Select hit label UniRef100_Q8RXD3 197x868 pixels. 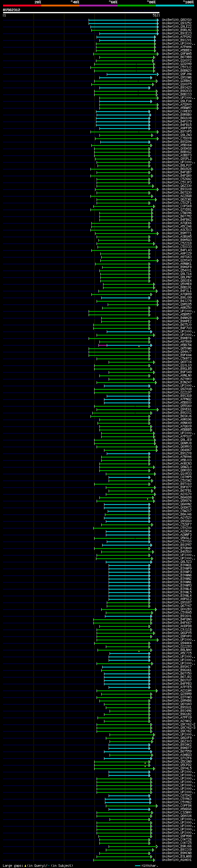(177, 470)
